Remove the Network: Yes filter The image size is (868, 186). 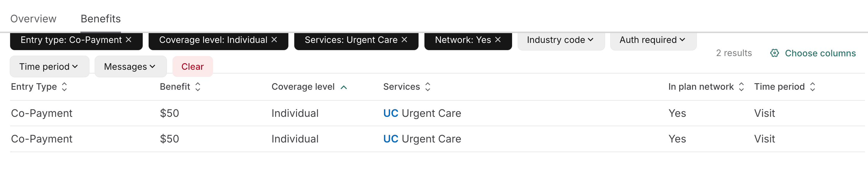498,40
